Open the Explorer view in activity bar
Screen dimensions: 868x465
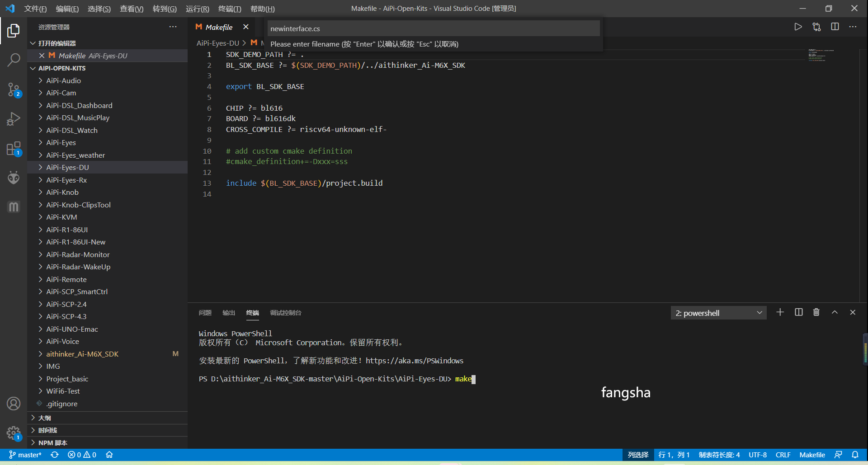(x=14, y=31)
